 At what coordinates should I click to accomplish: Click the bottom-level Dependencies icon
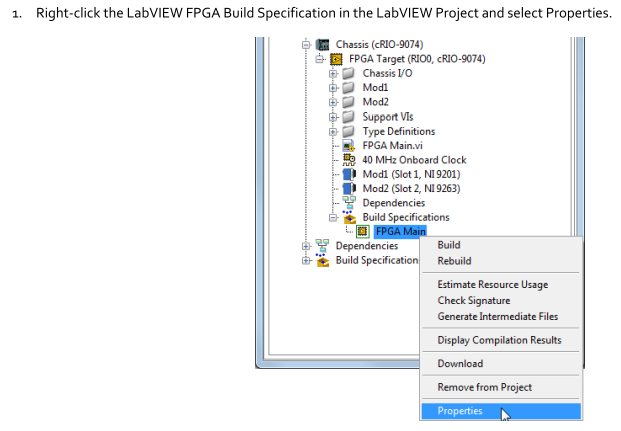tap(322, 246)
